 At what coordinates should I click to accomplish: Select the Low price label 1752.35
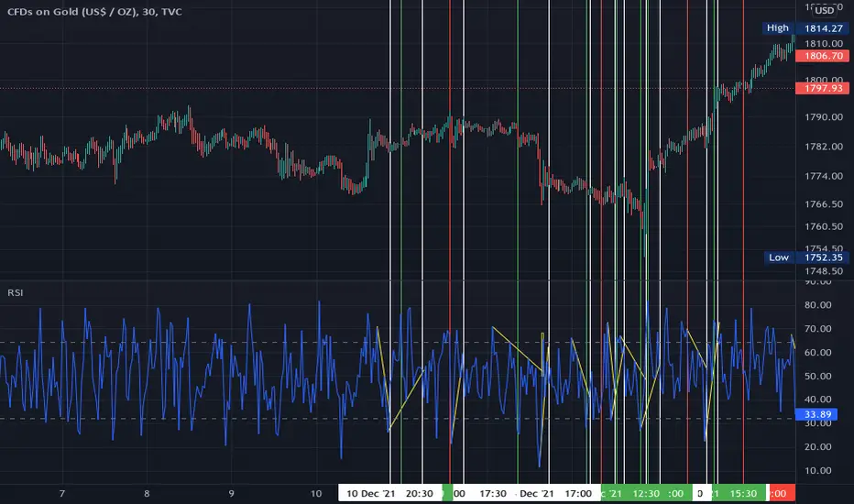coord(823,257)
